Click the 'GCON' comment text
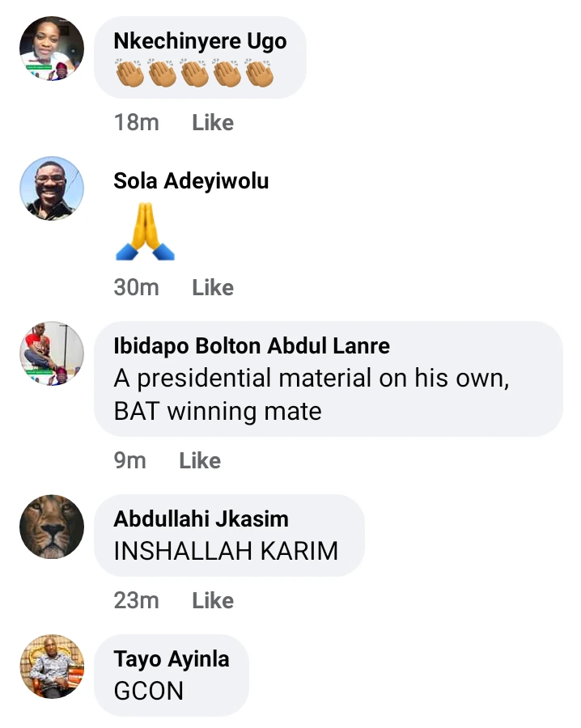581x728 pixels. 149,691
